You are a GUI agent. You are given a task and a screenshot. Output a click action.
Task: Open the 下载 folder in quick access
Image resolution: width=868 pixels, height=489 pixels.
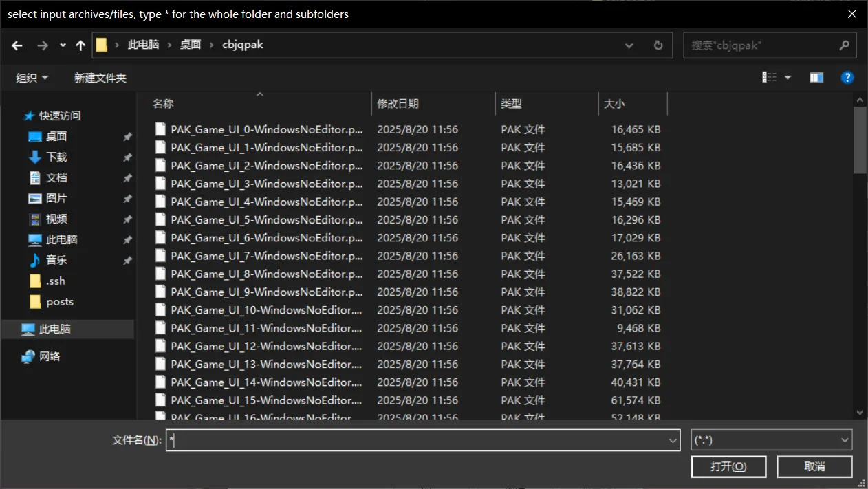56,157
